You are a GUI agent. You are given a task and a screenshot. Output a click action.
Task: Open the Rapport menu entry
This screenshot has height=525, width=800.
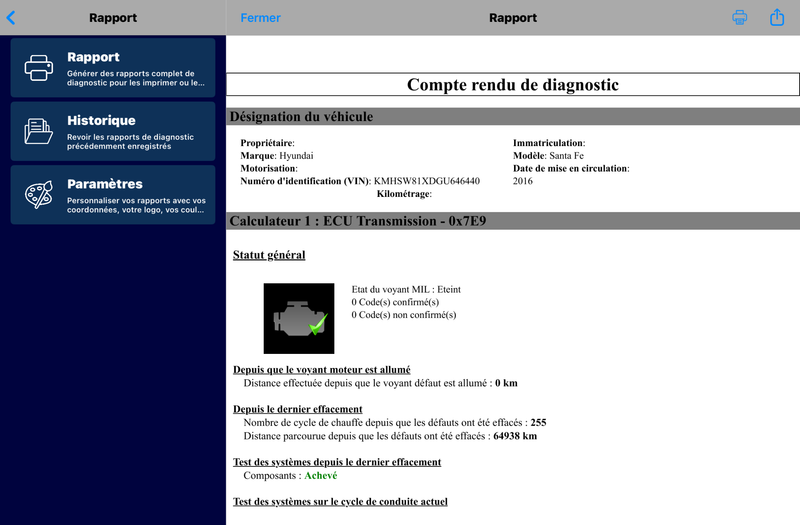[113, 67]
